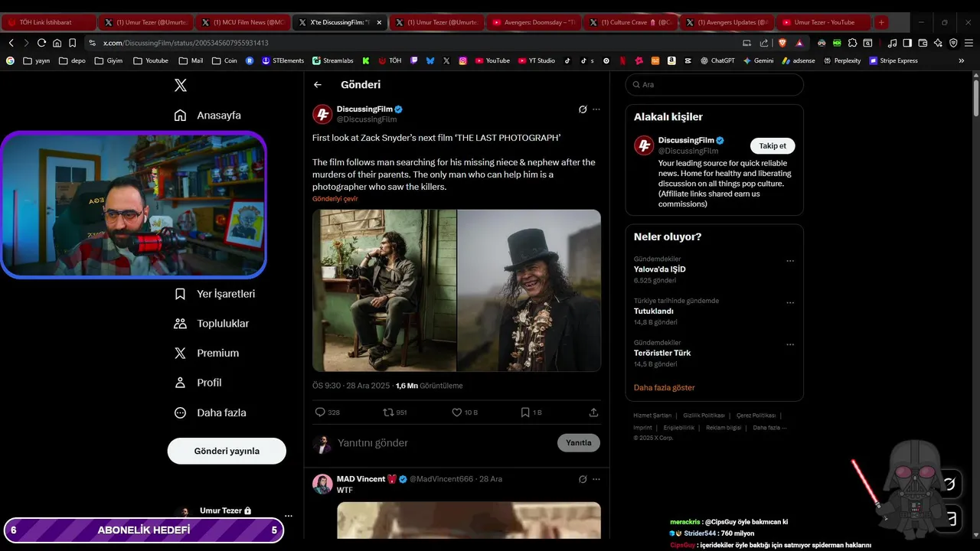Image resolution: width=980 pixels, height=551 pixels.
Task: Click Takip et for DiscussingFilm
Action: click(x=773, y=146)
